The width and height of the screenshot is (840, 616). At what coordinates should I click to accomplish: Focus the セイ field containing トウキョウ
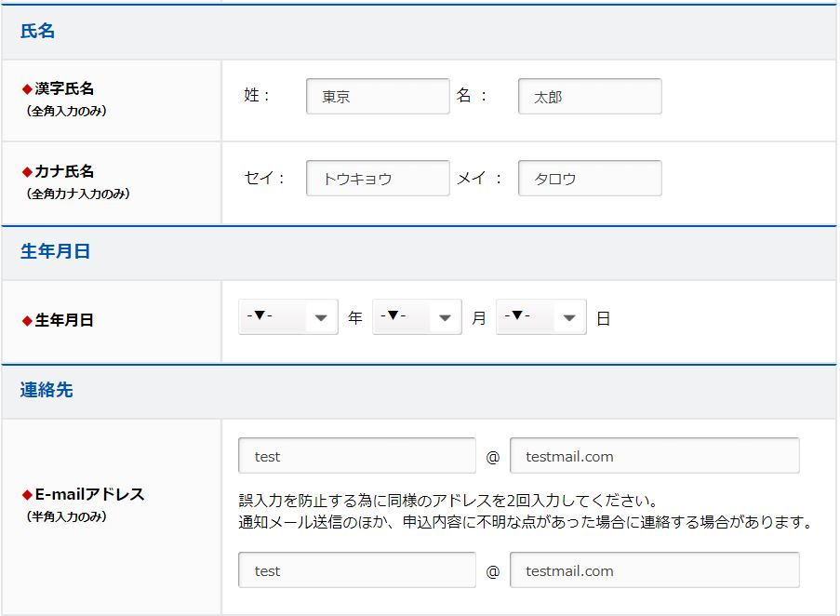pos(377,179)
